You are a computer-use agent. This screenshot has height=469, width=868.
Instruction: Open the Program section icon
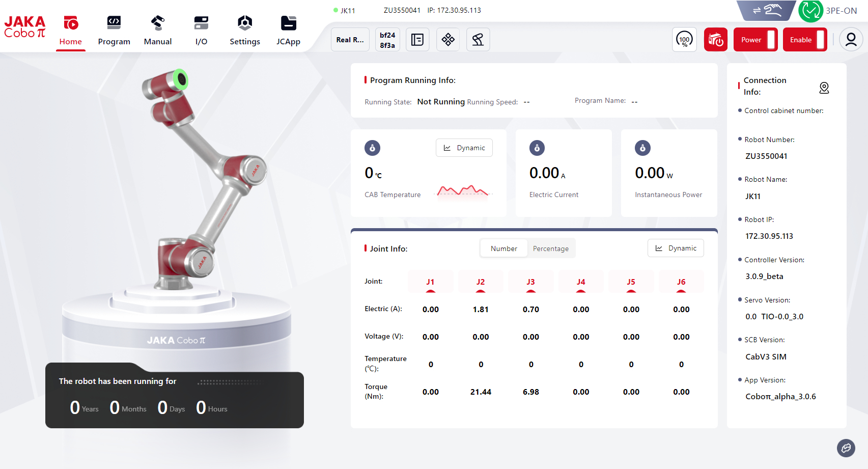(x=114, y=23)
